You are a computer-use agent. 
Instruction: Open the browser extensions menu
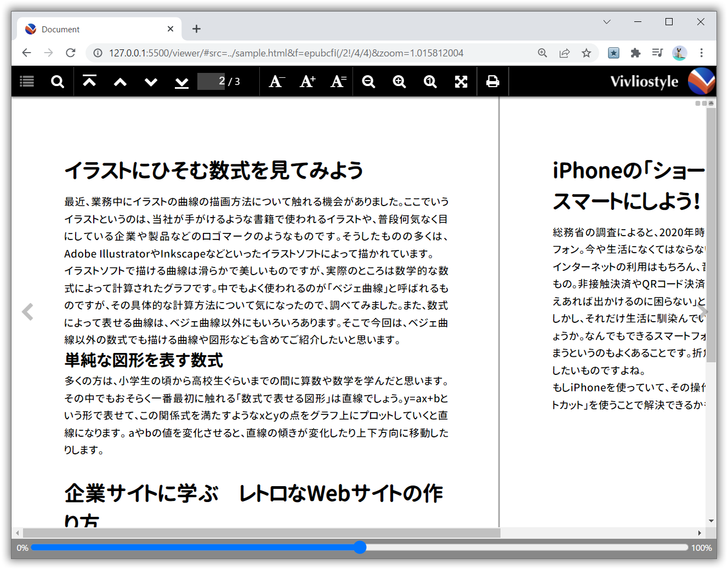[x=635, y=53]
